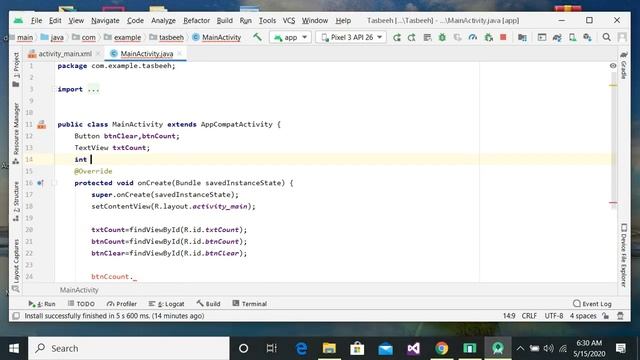
Task: Click the 4 spaces indent setting
Action: (x=583, y=316)
